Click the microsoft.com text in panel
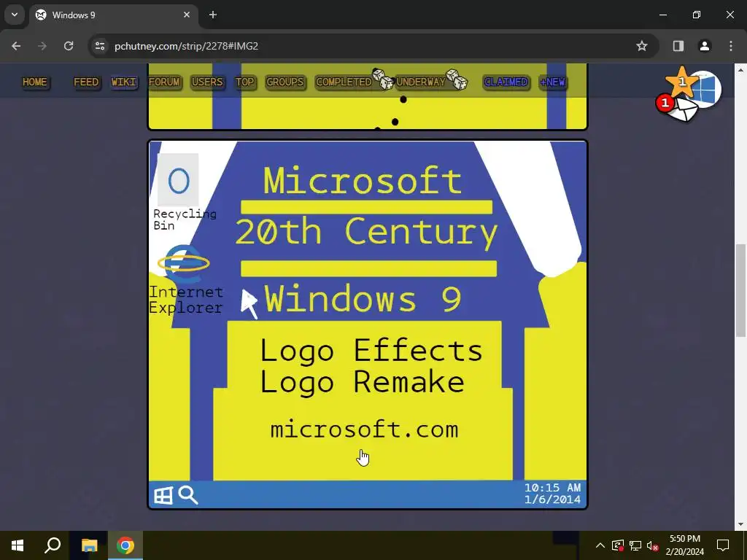Screen dimensions: 747x560 coord(364,429)
